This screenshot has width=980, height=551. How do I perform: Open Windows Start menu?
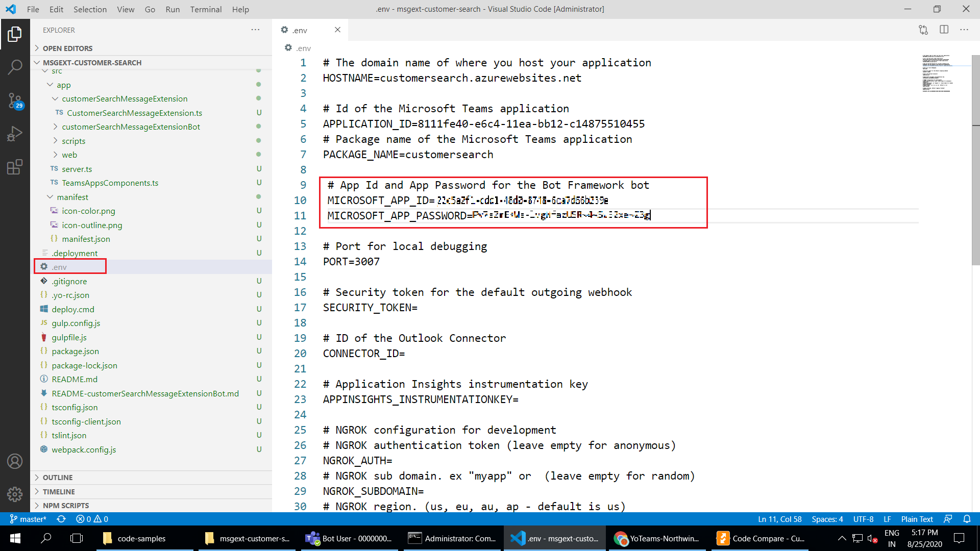click(15, 538)
